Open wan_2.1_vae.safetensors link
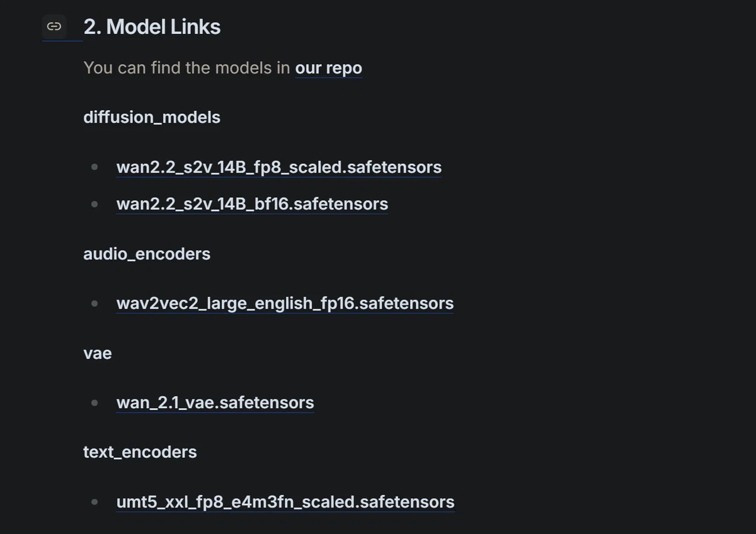This screenshot has width=756, height=534. click(x=215, y=402)
